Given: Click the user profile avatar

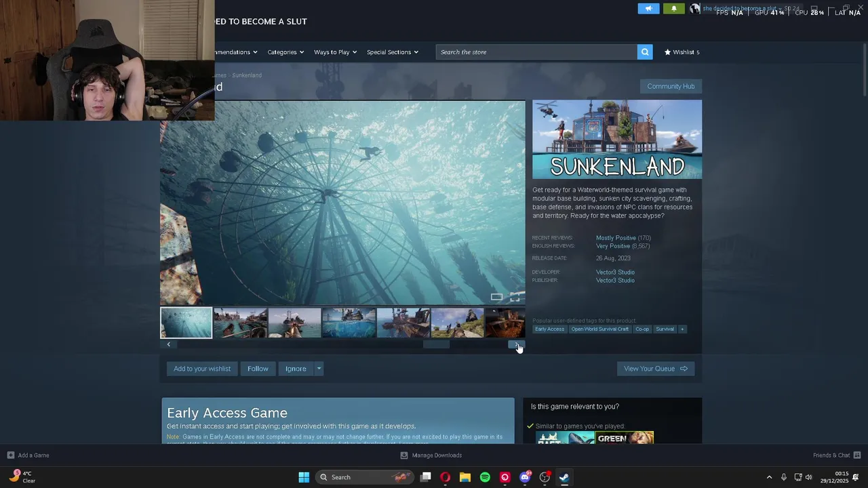Looking at the screenshot, I should (694, 9).
